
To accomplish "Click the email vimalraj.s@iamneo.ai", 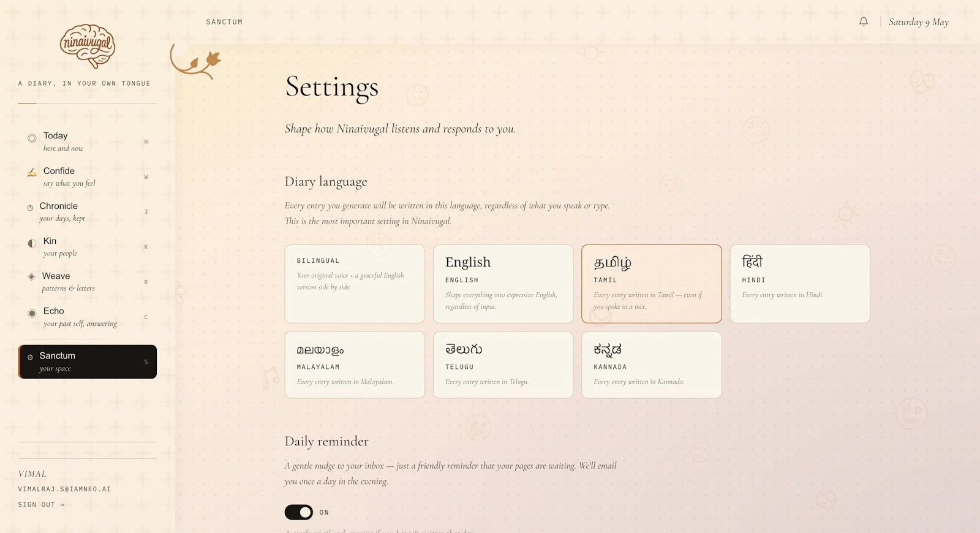I will click(x=64, y=489).
